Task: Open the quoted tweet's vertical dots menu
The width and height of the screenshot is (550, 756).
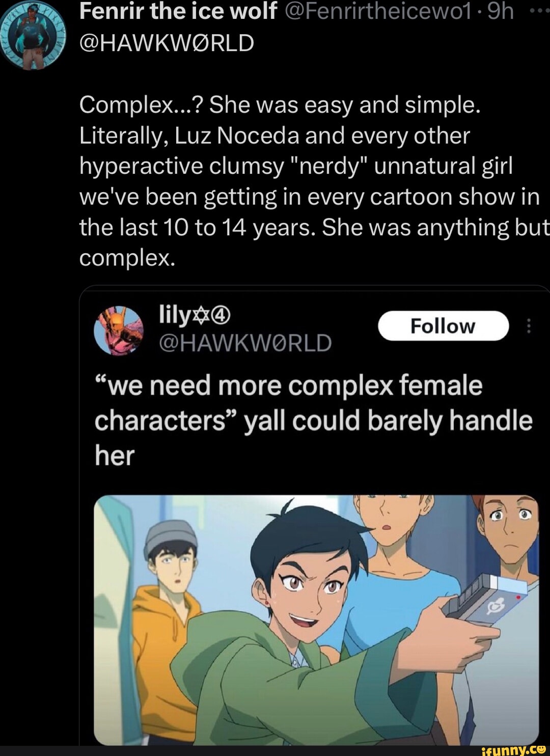Action: (x=529, y=326)
